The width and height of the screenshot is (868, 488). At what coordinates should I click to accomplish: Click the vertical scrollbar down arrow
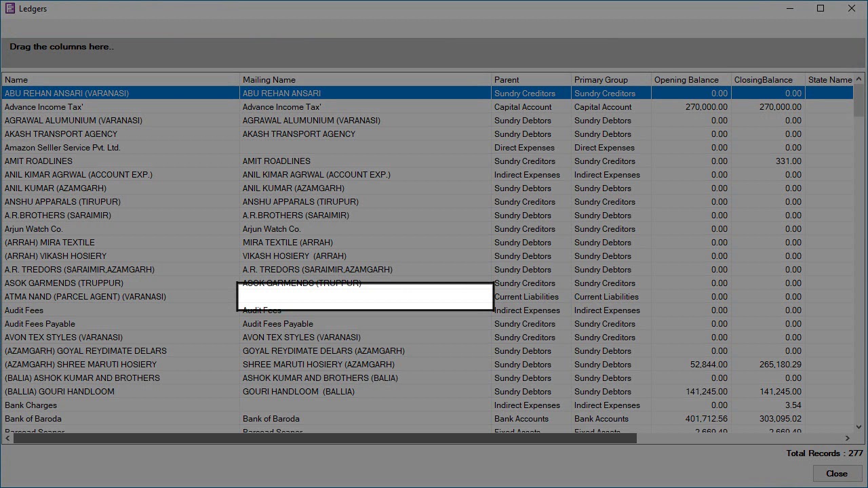pos(859,427)
